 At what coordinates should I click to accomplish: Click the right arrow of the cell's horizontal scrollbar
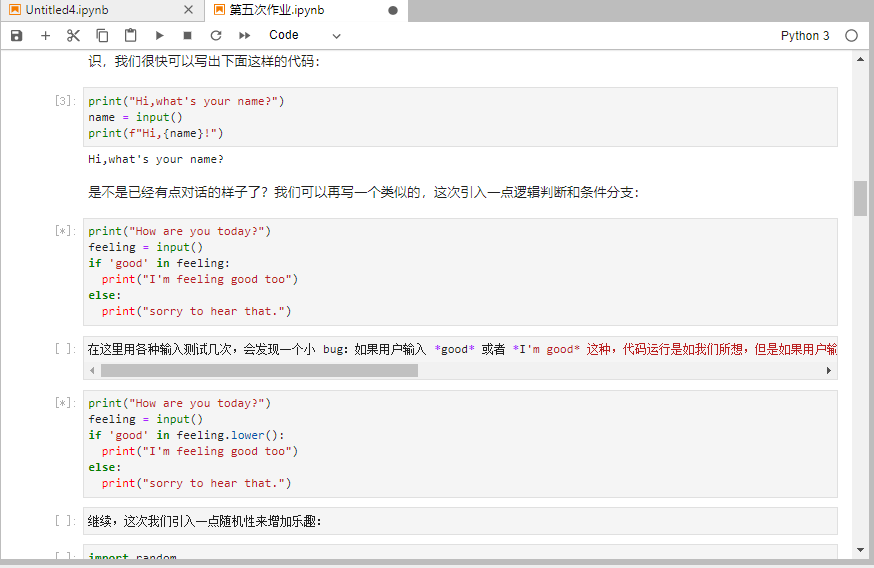click(x=829, y=371)
